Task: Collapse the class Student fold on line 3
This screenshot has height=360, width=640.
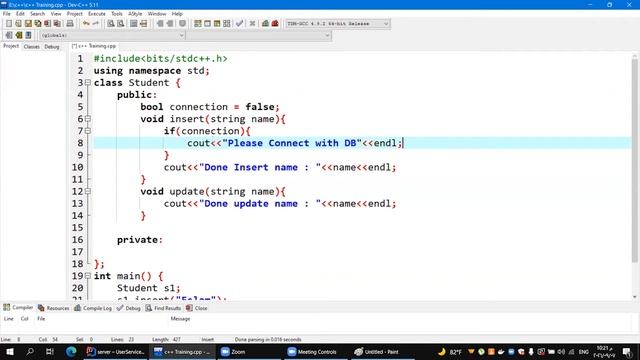Action: (88, 82)
